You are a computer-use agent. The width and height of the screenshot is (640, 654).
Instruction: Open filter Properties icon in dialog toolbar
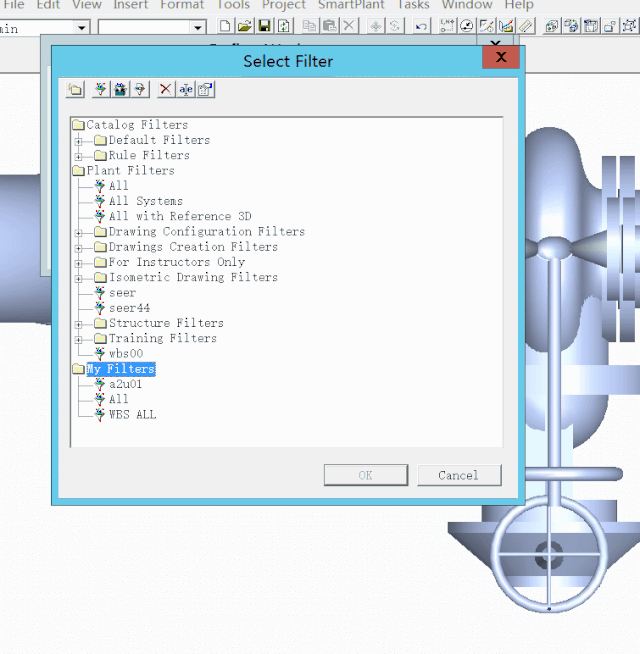point(205,89)
